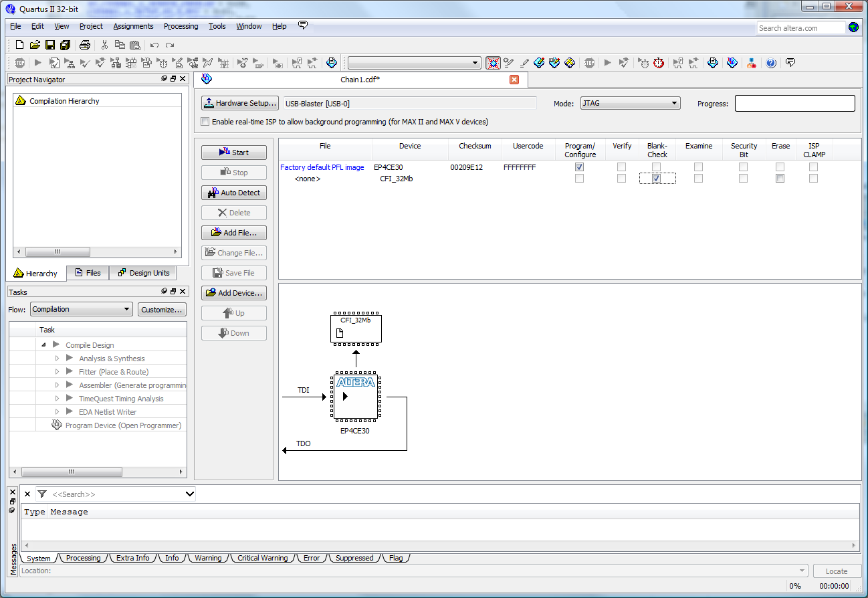
Task: Click the Hardware Setup button
Action: pyautogui.click(x=240, y=104)
